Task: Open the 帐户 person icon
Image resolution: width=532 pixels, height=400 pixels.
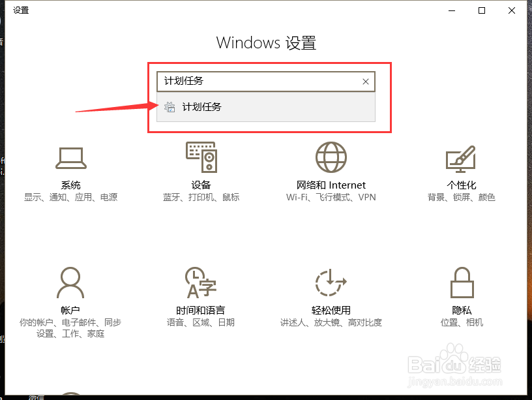Action: click(70, 283)
